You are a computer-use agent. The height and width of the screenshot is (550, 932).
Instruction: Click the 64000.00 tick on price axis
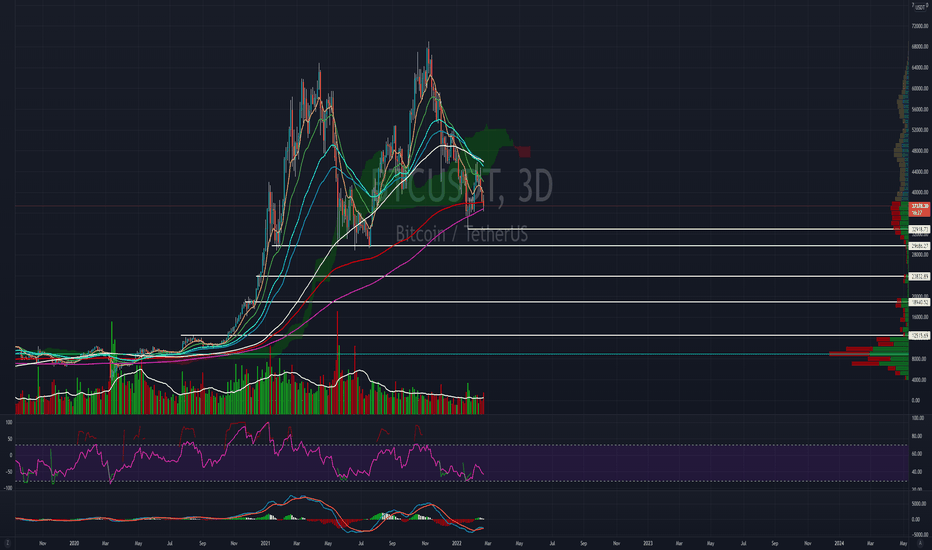click(x=920, y=68)
